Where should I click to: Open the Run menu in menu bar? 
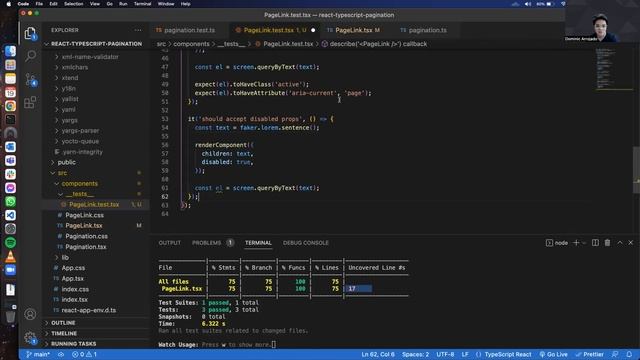[x=123, y=4]
